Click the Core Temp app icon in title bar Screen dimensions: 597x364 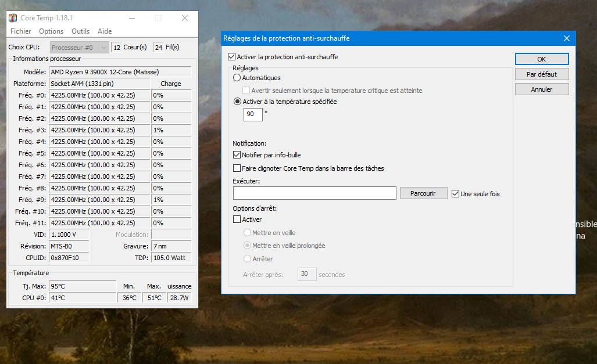(13, 18)
